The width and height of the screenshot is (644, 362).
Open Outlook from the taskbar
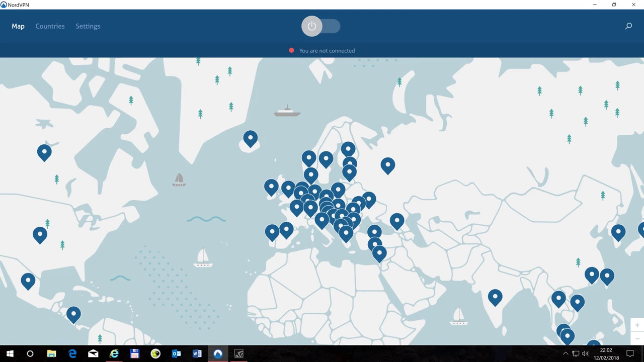point(176,354)
